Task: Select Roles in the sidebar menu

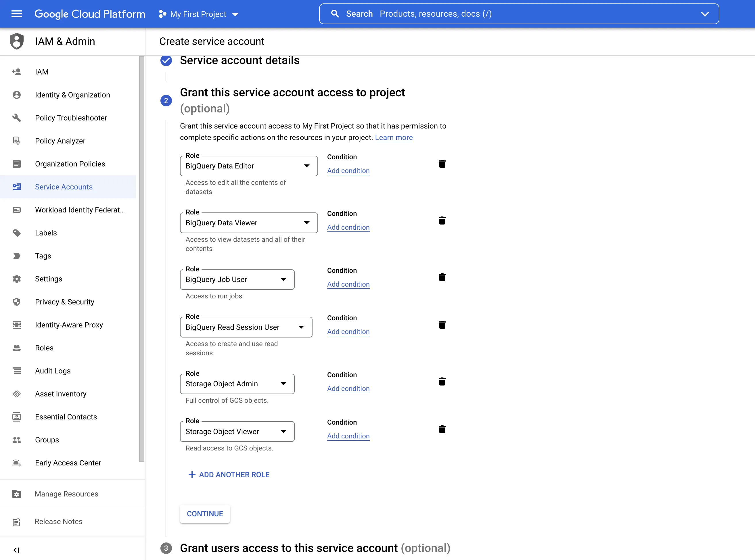Action: point(44,348)
